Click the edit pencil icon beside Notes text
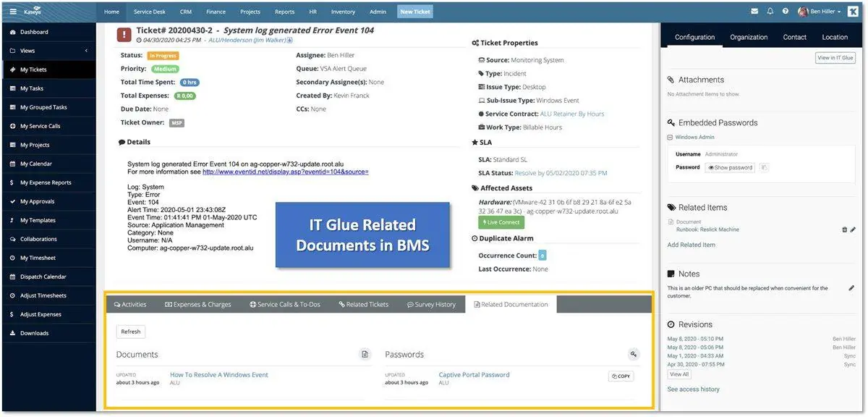 pyautogui.click(x=851, y=288)
